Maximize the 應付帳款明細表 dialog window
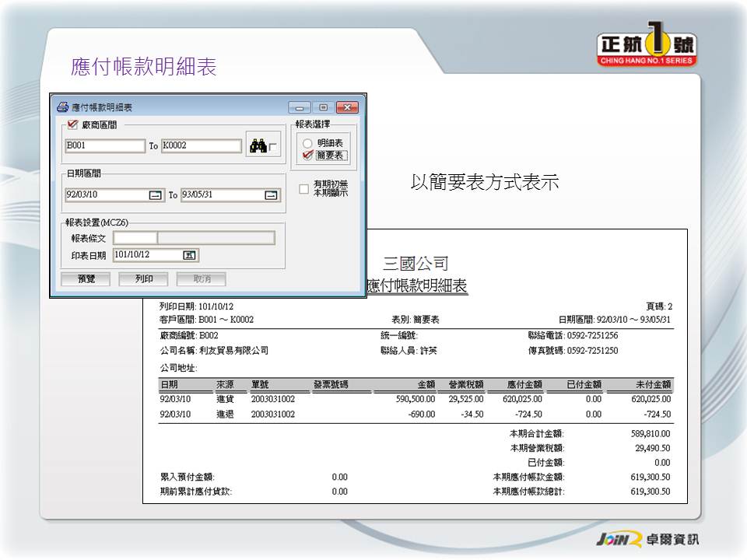This screenshot has height=560, width=747. coord(323,107)
